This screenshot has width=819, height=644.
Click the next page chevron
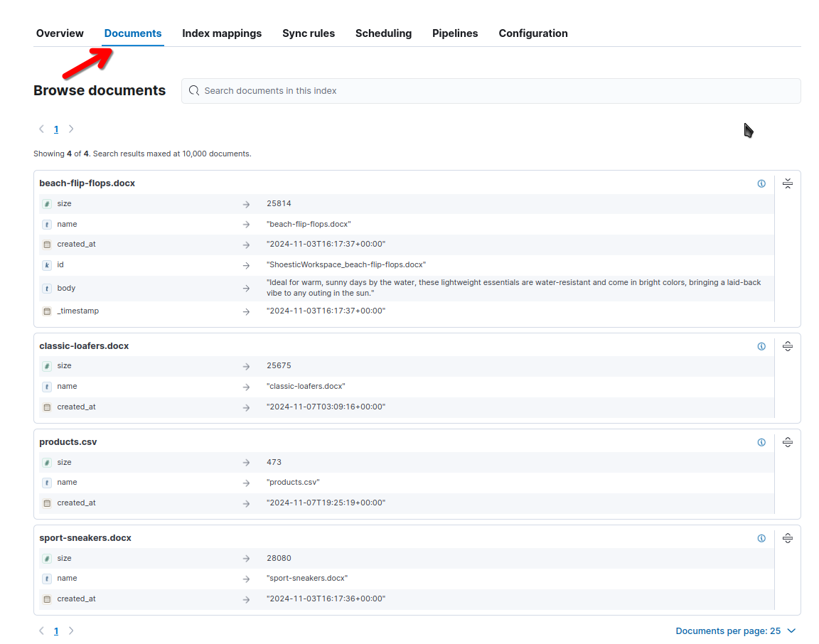(71, 129)
